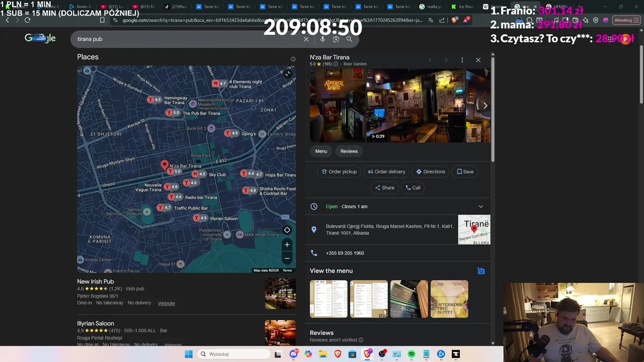Open the Ice Poseidon browser tab
Screen dimensions: 644x362
click(x=464, y=7)
